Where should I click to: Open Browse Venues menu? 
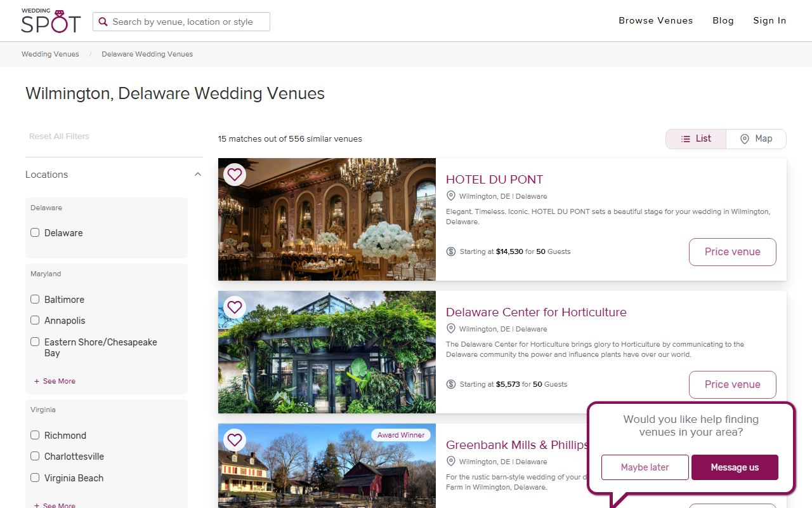pyautogui.click(x=656, y=20)
